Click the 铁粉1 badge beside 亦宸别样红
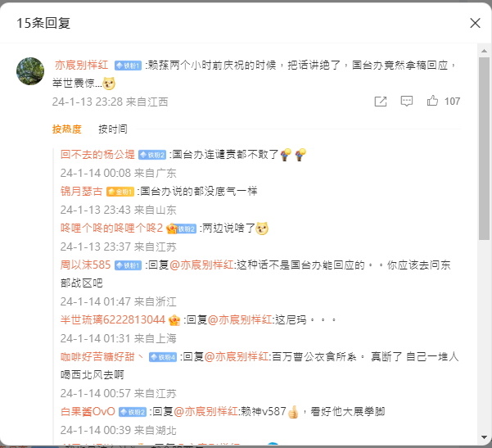The image size is (492, 448). point(128,66)
